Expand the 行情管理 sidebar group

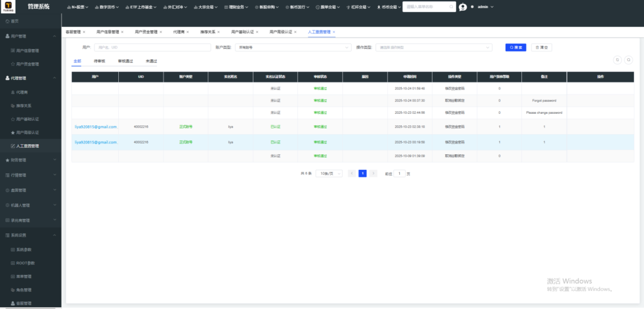pos(30,175)
